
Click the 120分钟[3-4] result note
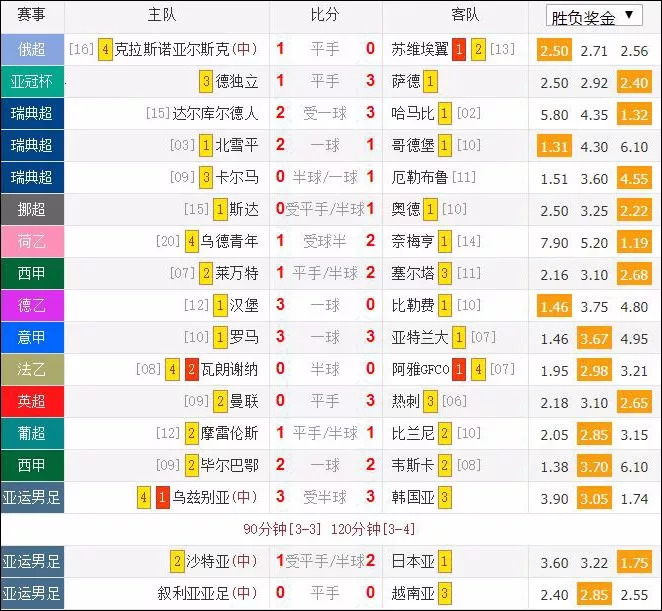click(373, 530)
